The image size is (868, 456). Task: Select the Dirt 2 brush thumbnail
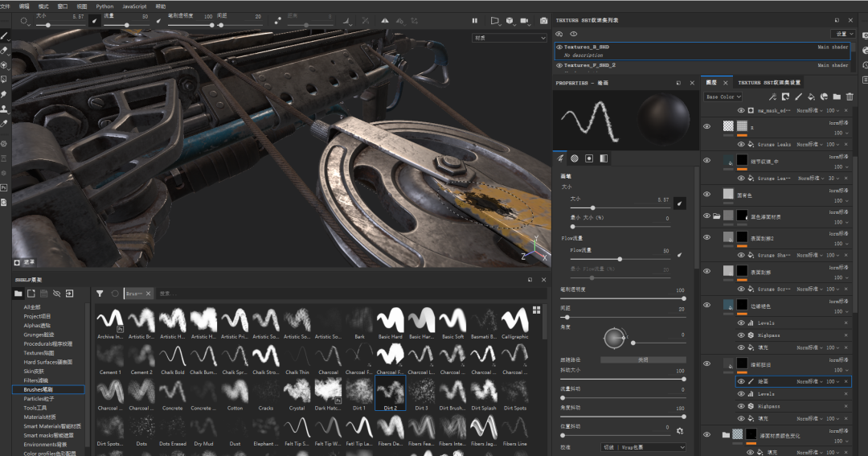coord(391,393)
